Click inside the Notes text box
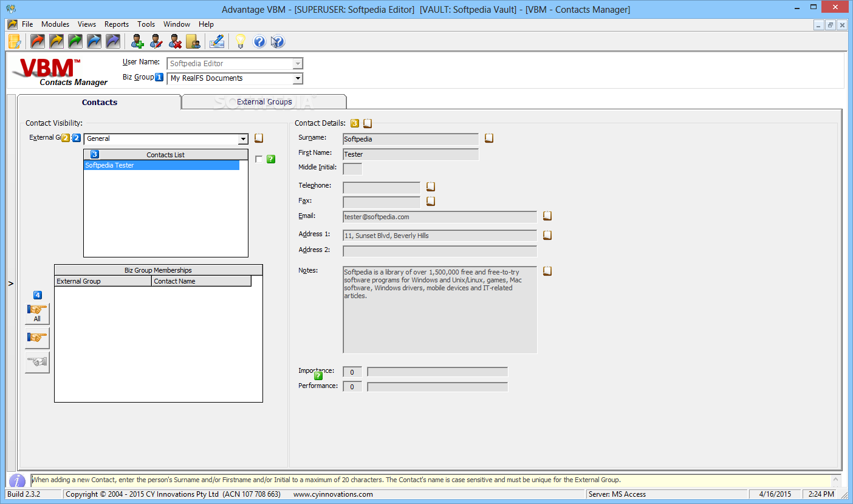Viewport: 853px width, 504px height. (x=440, y=310)
